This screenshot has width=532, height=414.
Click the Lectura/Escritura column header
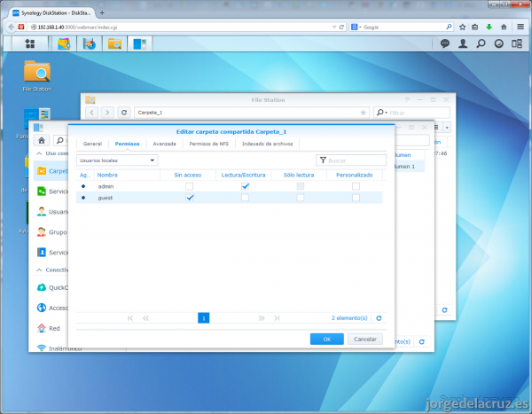coord(243,176)
